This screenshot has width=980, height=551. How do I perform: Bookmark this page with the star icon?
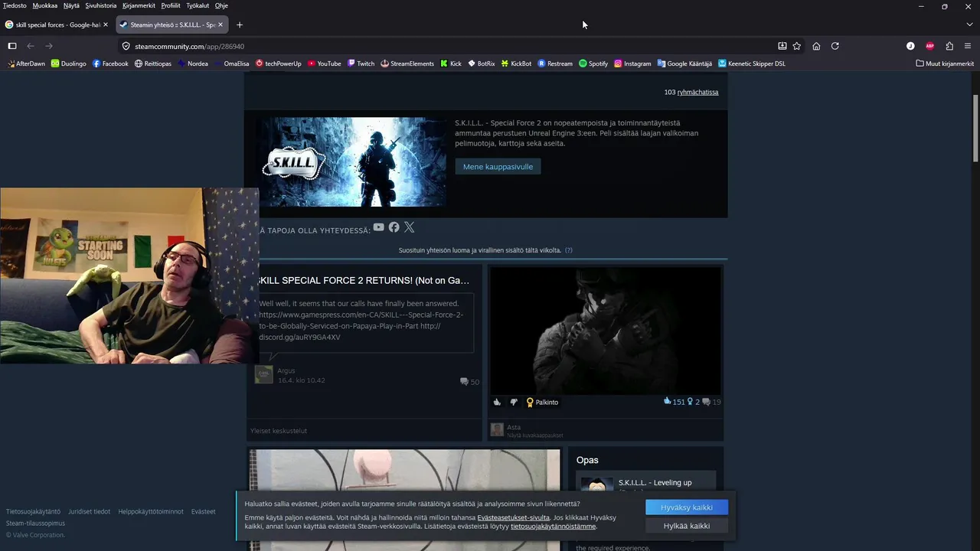[x=797, y=46]
